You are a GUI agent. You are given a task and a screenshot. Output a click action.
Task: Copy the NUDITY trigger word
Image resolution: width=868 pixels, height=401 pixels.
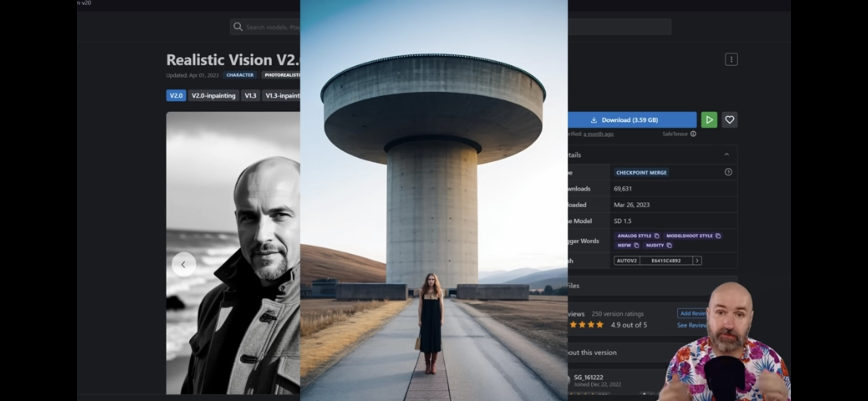coord(669,245)
